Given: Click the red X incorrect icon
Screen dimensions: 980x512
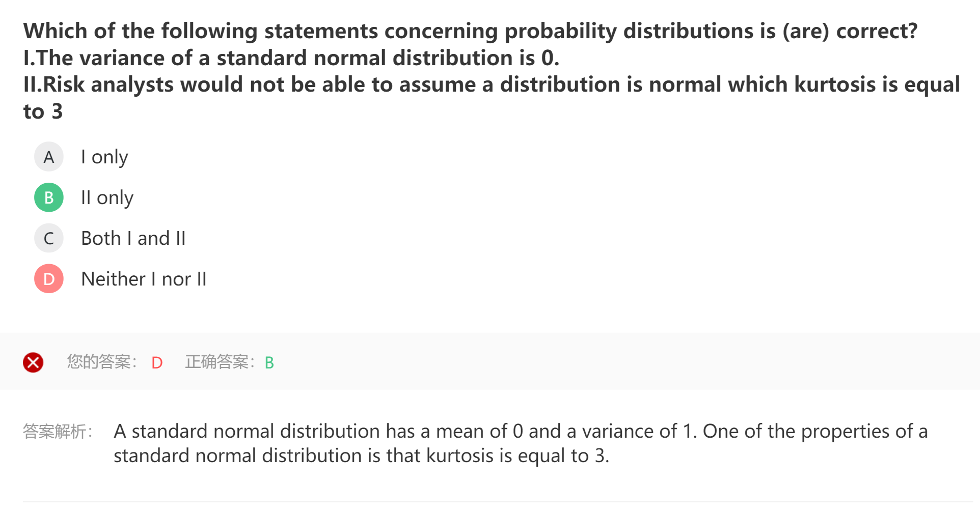Looking at the screenshot, I should [33, 362].
